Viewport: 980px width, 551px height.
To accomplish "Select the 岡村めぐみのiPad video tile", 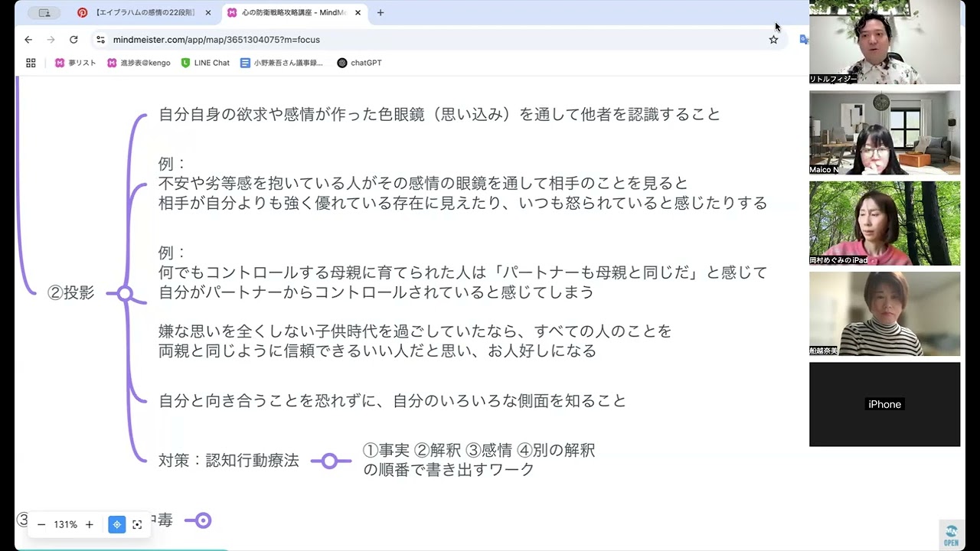I will pos(884,223).
